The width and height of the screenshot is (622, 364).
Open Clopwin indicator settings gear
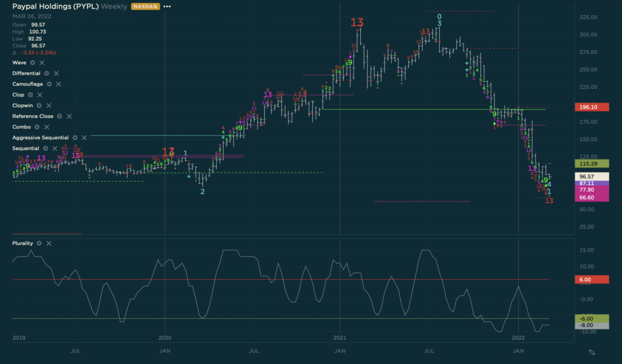point(39,106)
